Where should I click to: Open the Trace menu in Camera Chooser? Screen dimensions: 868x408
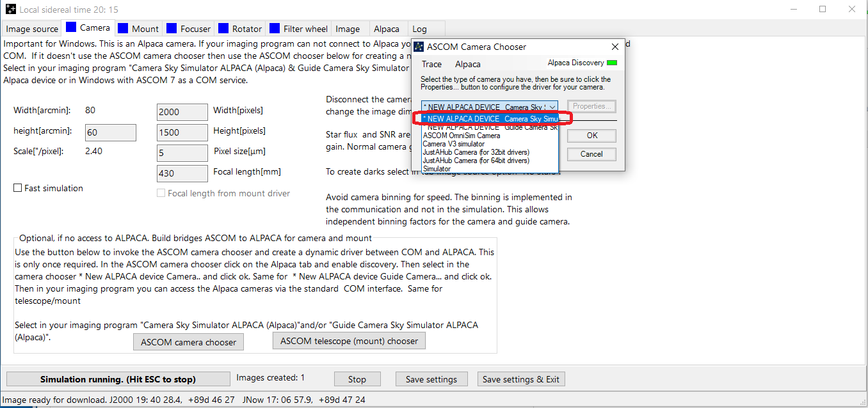point(431,64)
